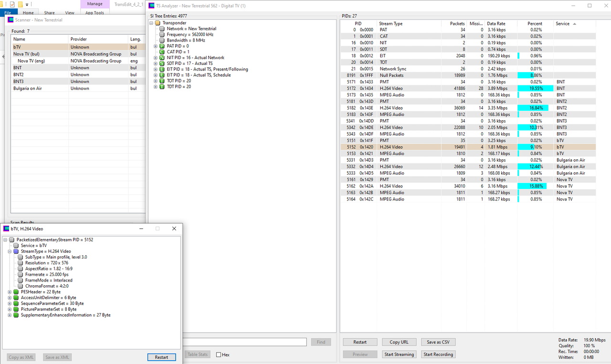Screen dimensions: 611x364
Task: Sort the PID table by Percent header
Action: tap(535, 23)
